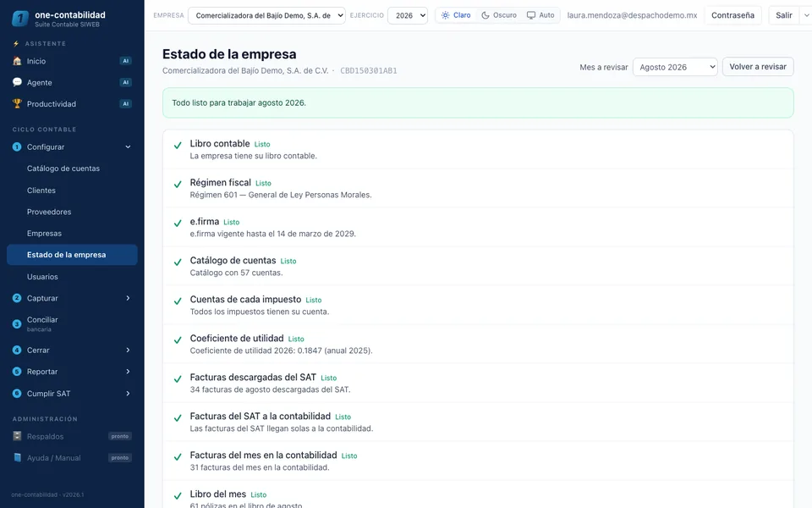Open the Ejercicio 2026 year dropdown
The width and height of the screenshot is (812, 508).
[408, 15]
